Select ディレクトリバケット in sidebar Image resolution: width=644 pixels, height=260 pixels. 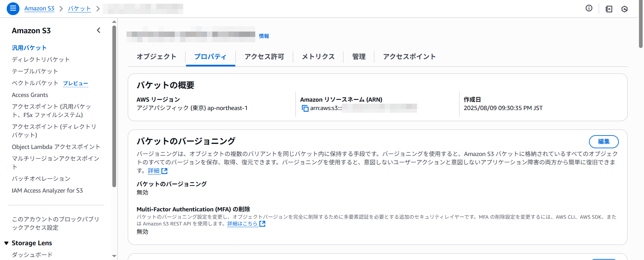click(41, 59)
